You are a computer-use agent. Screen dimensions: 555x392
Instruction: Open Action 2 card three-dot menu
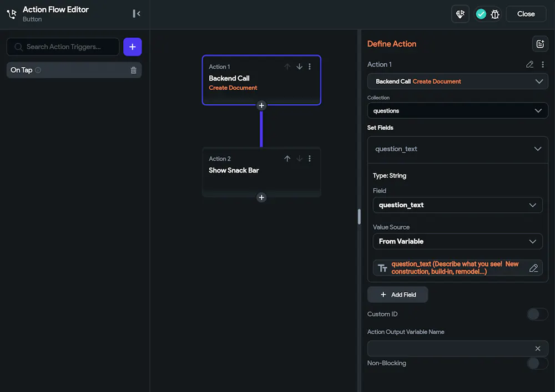point(310,159)
